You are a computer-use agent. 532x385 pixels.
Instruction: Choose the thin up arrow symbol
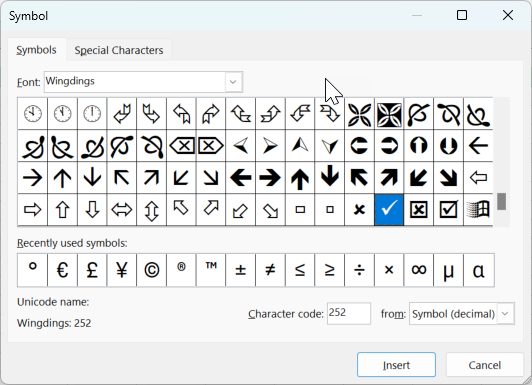(62, 177)
